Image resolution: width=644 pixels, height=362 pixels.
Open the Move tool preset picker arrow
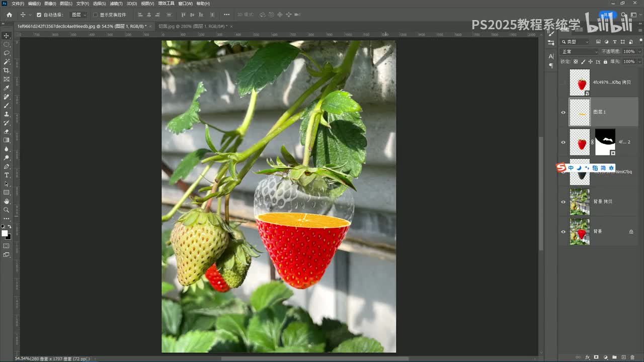click(x=30, y=15)
